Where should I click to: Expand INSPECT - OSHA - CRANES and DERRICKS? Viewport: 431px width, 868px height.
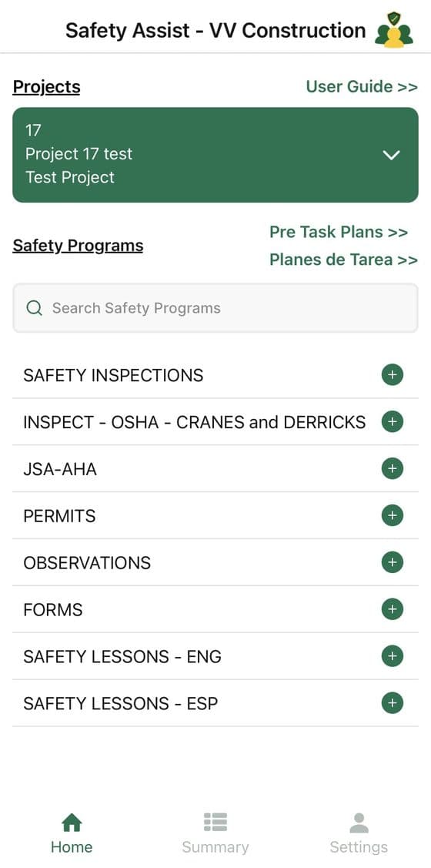[x=393, y=422]
